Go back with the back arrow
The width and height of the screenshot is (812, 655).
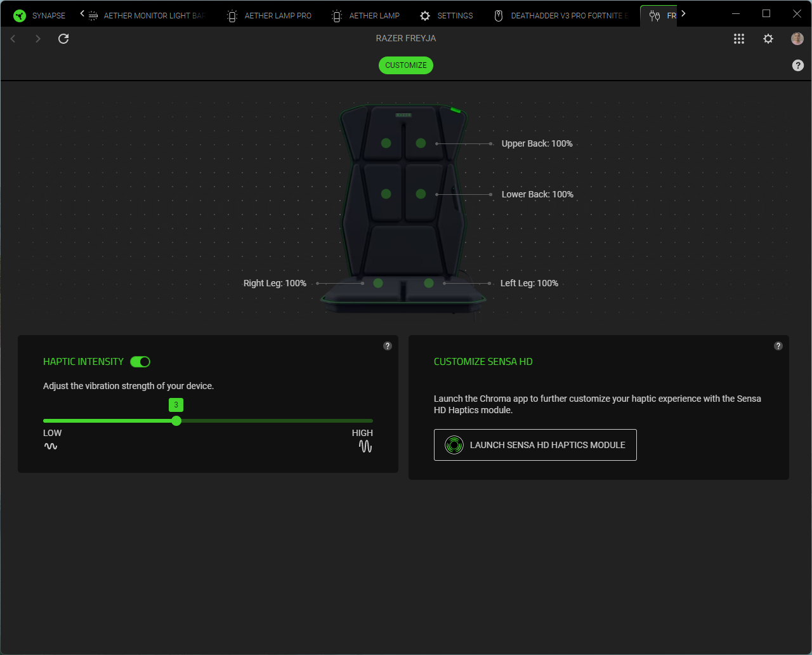(x=13, y=39)
